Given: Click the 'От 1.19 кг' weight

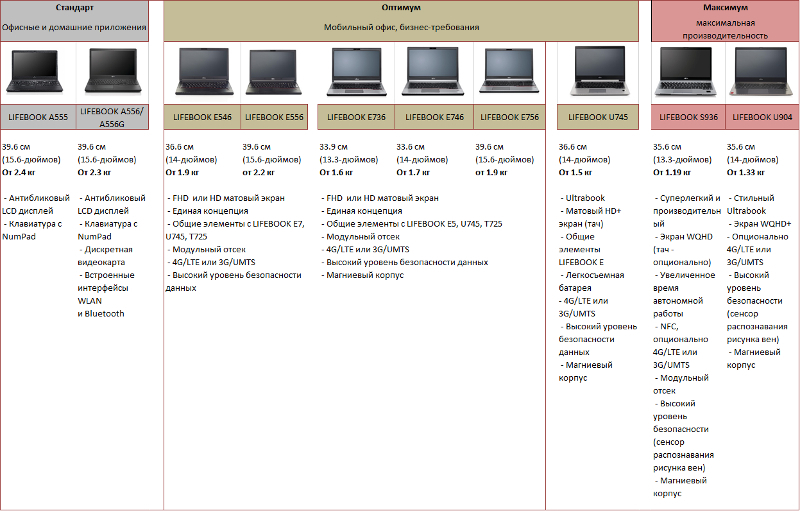Looking at the screenshot, I should pos(672,172).
